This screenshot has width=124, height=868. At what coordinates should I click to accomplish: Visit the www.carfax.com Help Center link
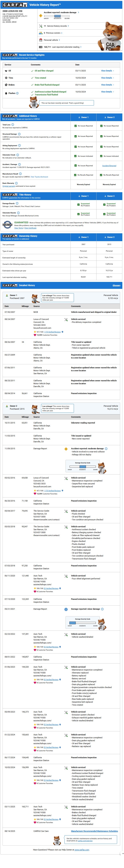pos(82,850)
